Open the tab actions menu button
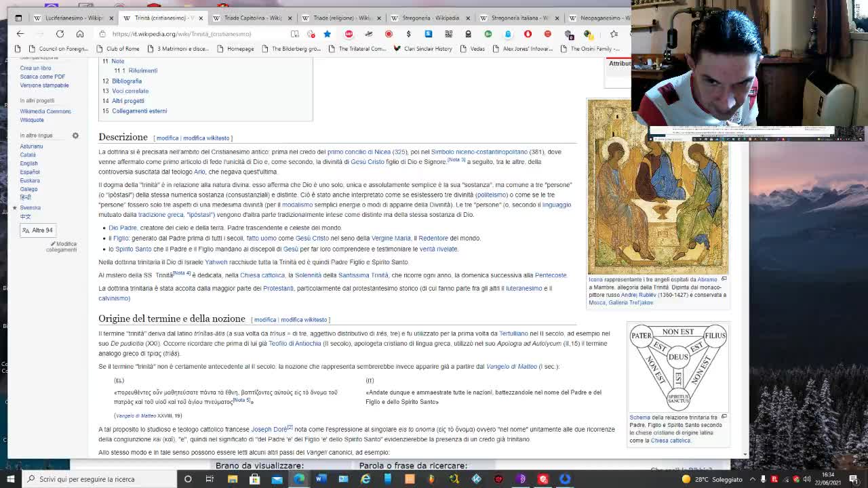This screenshot has height=488, width=868. point(18,18)
